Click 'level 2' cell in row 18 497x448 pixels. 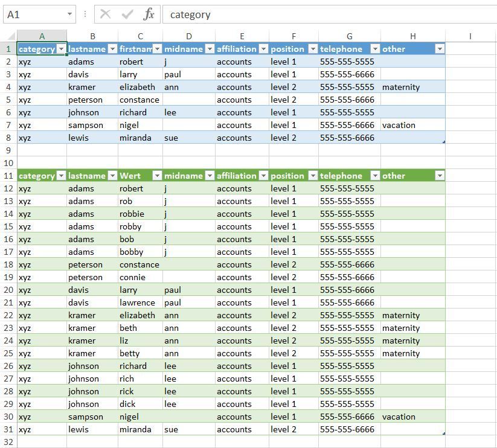click(294, 264)
